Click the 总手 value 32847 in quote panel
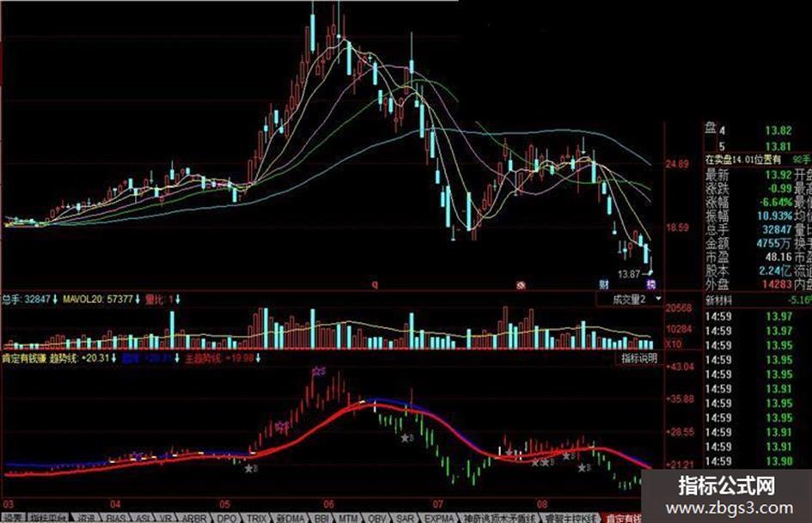Screen dimensions: 812x523 point(777,229)
